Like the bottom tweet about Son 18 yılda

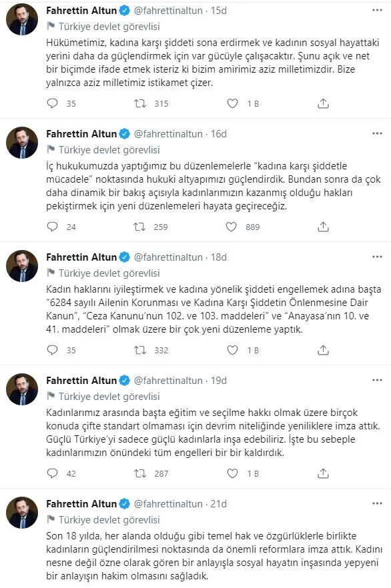[x=232, y=585]
